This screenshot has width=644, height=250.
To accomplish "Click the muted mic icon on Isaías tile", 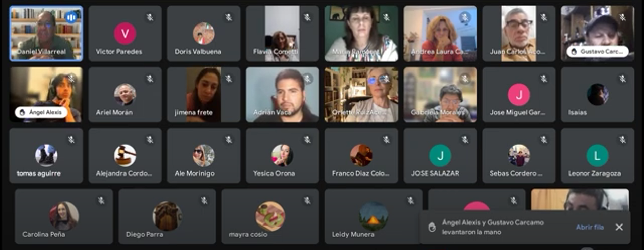I will [623, 79].
